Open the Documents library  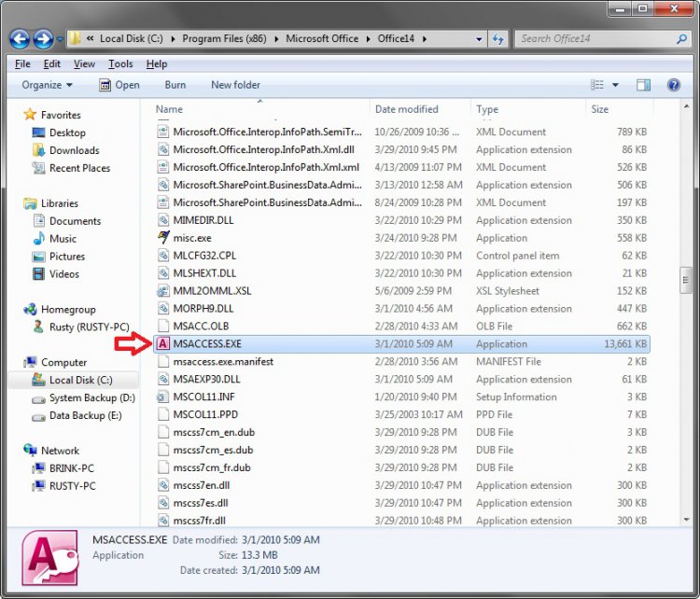tap(75, 221)
